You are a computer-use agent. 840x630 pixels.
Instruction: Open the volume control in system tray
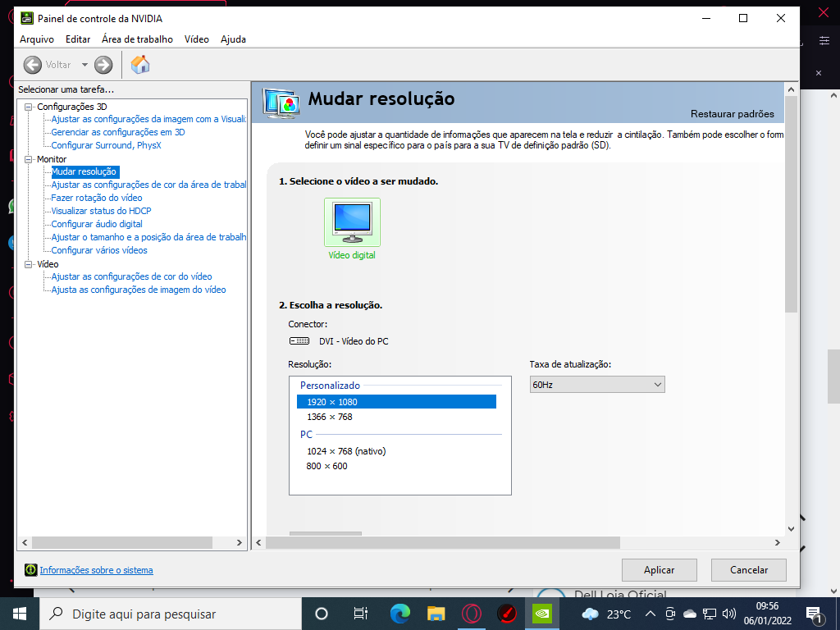(x=728, y=614)
